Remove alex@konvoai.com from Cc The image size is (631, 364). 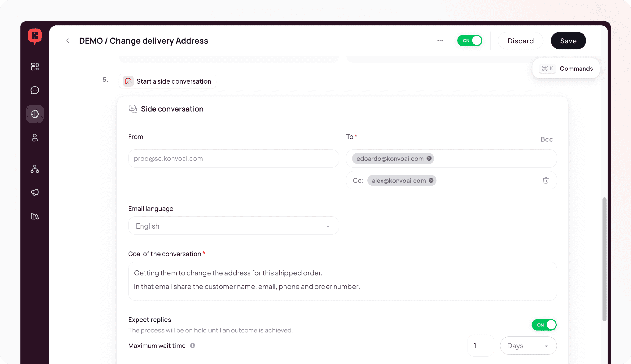coord(431,181)
